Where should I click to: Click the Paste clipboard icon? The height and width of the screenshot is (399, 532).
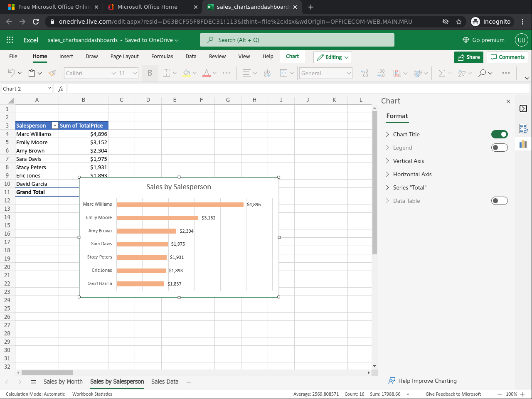[x=32, y=73]
